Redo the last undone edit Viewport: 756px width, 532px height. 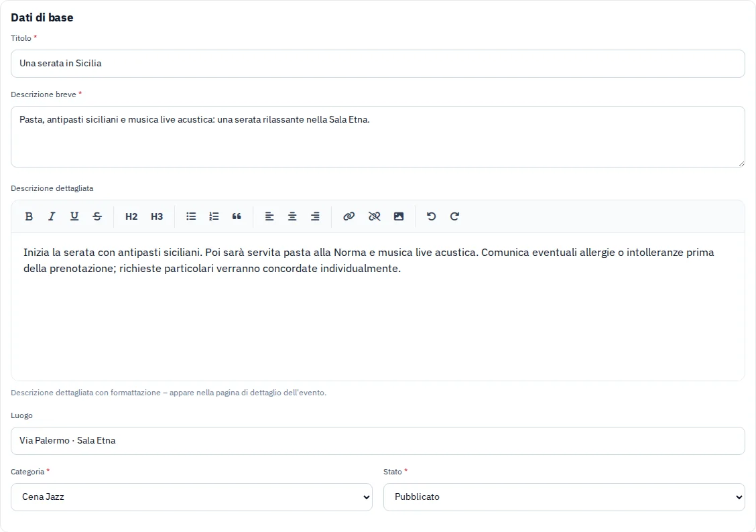point(454,216)
